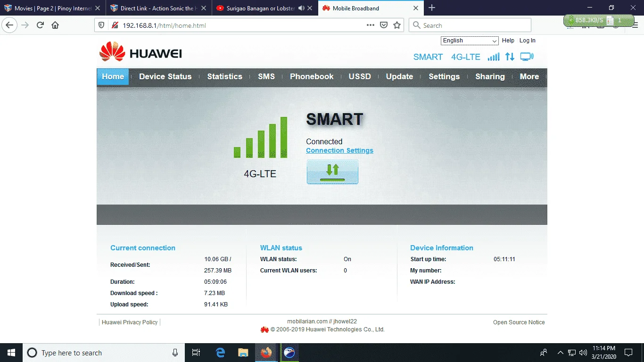
Task: Click the Firefox Search box
Action: pos(470,25)
